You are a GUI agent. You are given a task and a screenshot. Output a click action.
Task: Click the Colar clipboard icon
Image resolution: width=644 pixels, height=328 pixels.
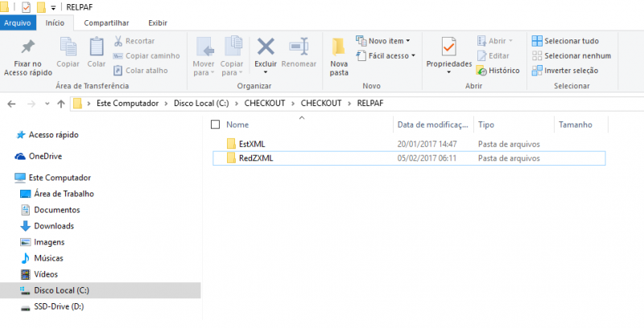coord(97,47)
